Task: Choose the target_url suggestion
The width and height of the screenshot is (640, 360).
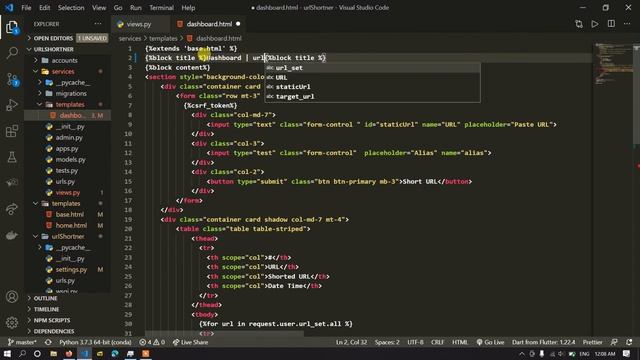Action: pos(372,97)
